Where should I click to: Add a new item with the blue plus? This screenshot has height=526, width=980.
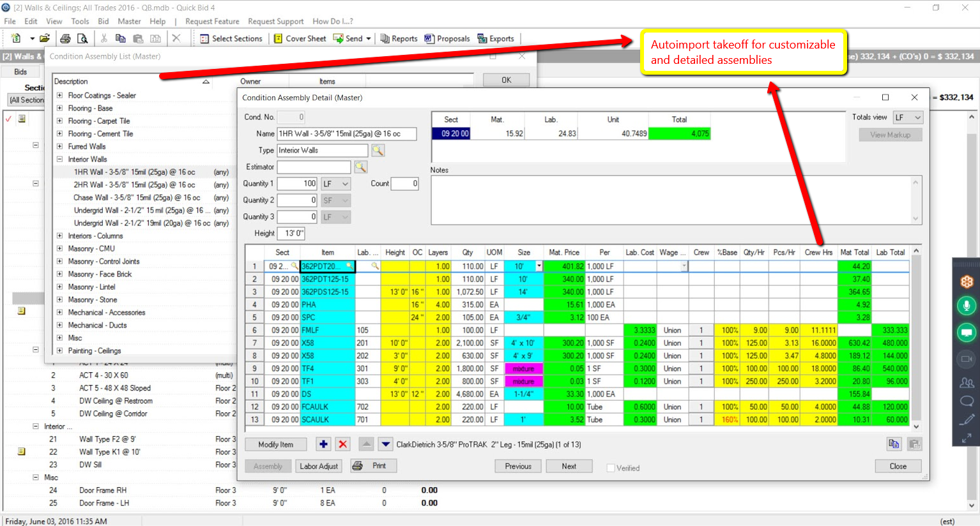[x=324, y=444]
